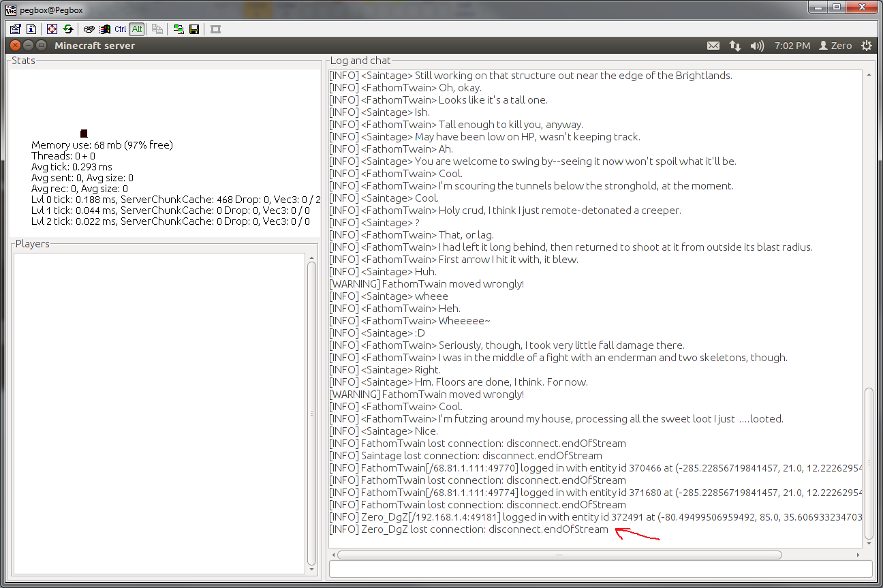Click the log scrollbar up arrow
Image resolution: width=883 pixels, height=588 pixels.
pyautogui.click(x=868, y=75)
